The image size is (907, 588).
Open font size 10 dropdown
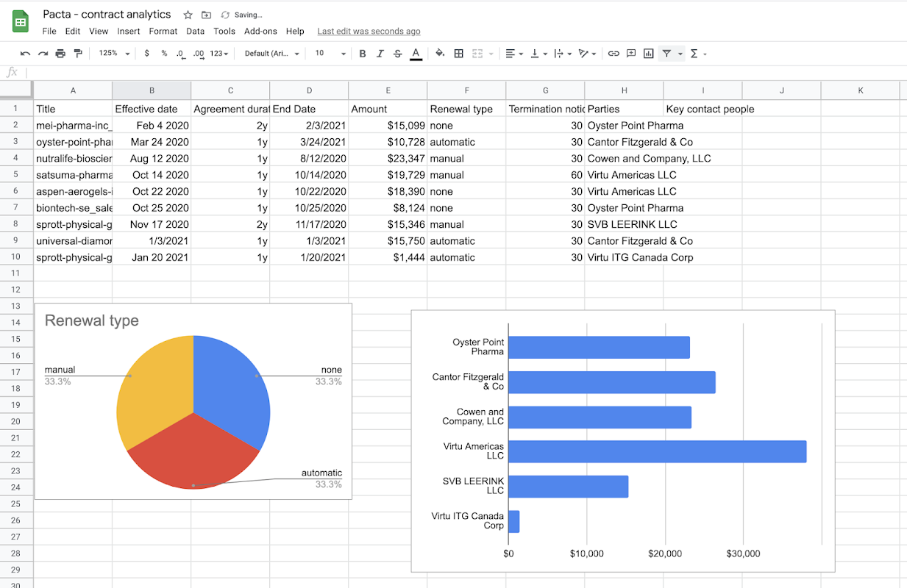[330, 54]
